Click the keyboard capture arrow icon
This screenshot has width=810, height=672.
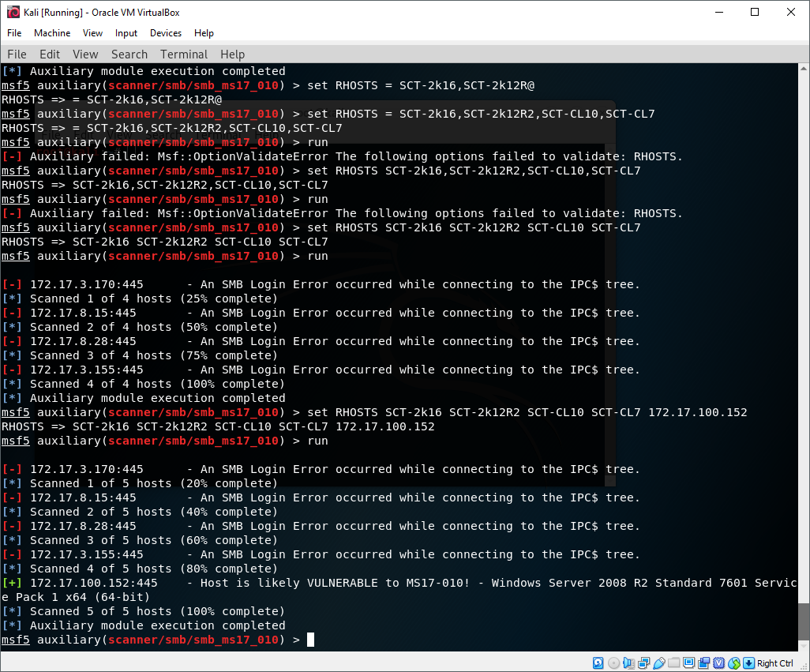click(x=748, y=663)
